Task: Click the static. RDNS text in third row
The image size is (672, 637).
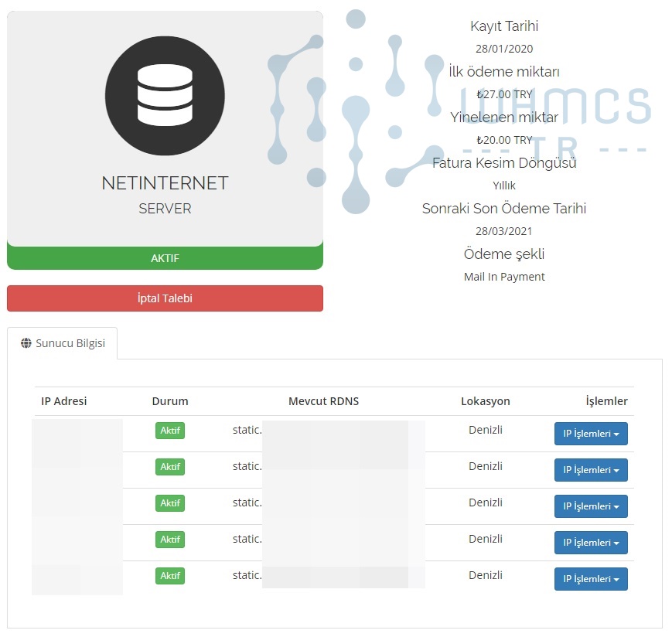Action: (247, 503)
